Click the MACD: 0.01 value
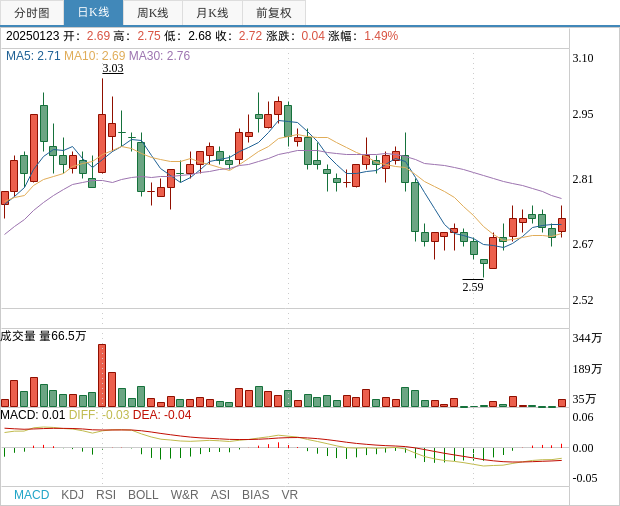Image resolution: width=620 pixels, height=506 pixels. pos(32,415)
